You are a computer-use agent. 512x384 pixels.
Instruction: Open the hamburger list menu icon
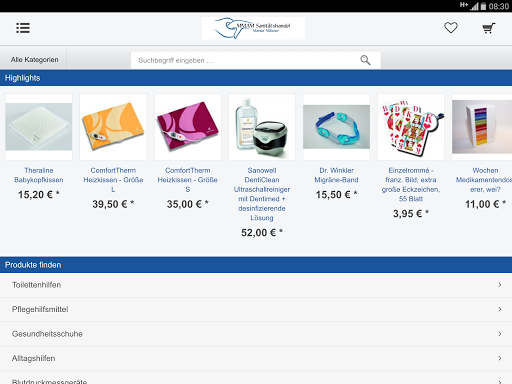(x=23, y=28)
